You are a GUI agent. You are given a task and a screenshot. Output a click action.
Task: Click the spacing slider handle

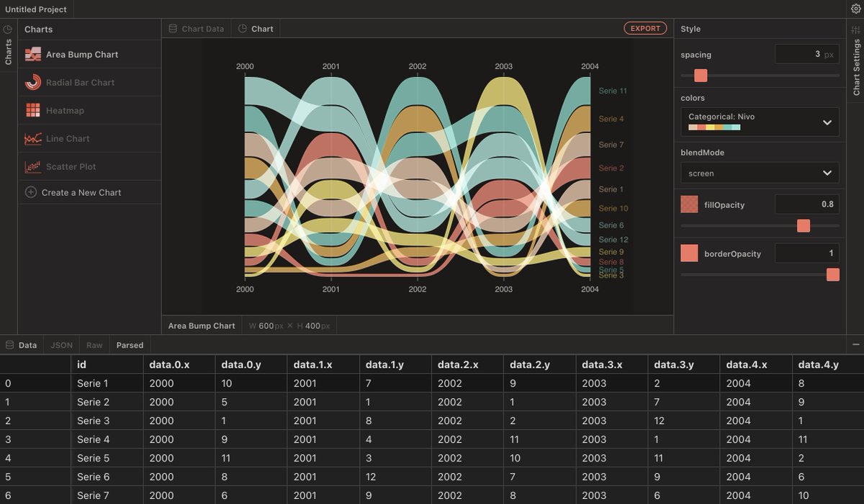point(701,76)
